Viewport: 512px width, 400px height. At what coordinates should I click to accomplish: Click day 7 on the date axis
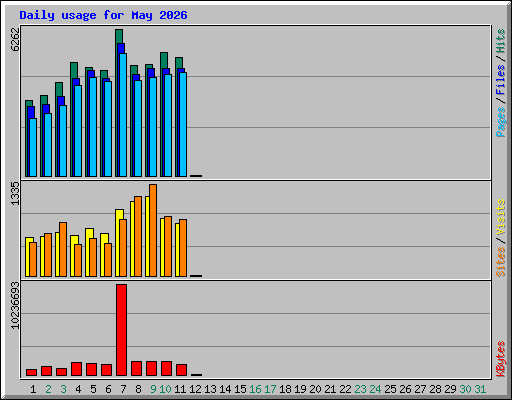(x=123, y=389)
